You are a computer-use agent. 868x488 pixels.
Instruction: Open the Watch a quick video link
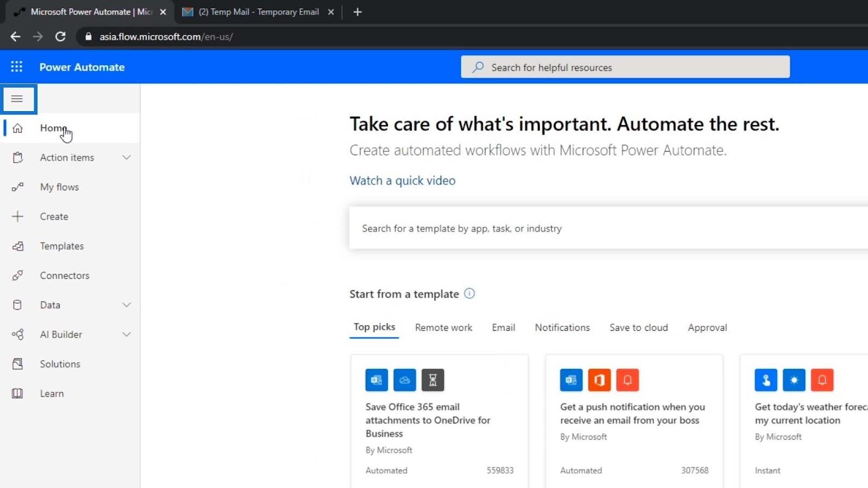tap(403, 181)
